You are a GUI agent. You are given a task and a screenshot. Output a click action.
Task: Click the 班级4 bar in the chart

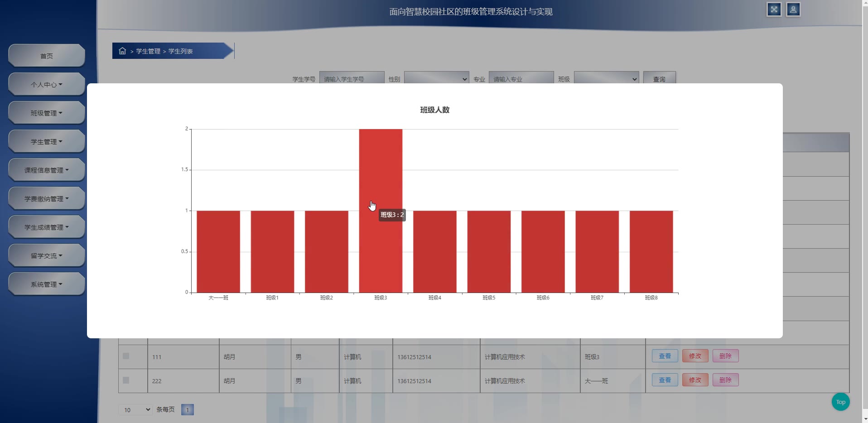(435, 251)
